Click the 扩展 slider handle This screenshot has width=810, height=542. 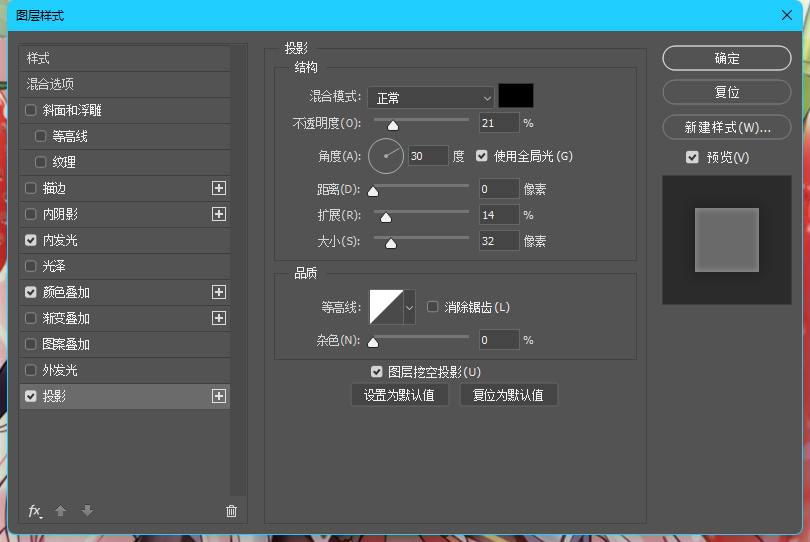[x=385, y=217]
